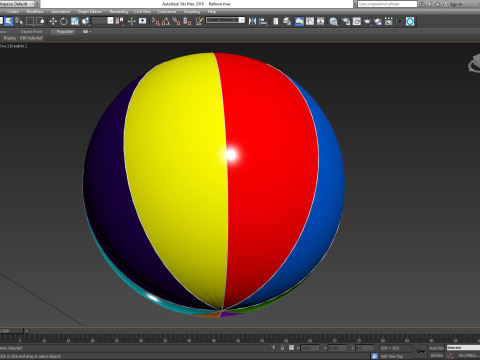Activate the Select Object tool

coord(9,21)
